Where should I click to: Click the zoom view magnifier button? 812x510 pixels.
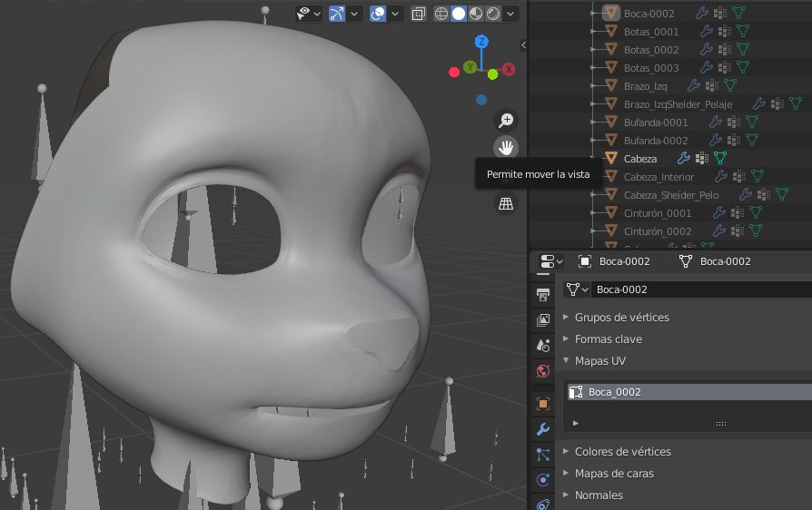click(506, 121)
